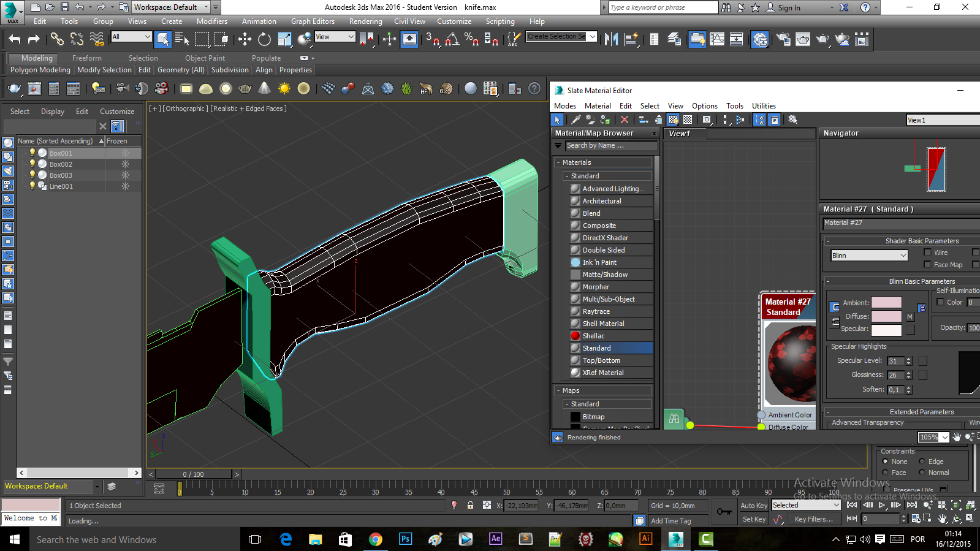Activate the Select and Scale tool
Screen dimensions: 980x551
pyautogui.click(x=284, y=39)
